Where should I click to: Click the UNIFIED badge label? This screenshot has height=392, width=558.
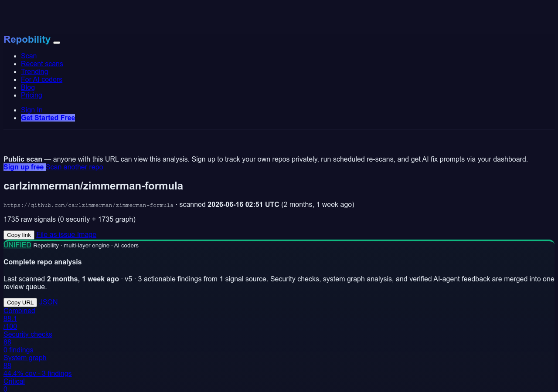pos(17,245)
